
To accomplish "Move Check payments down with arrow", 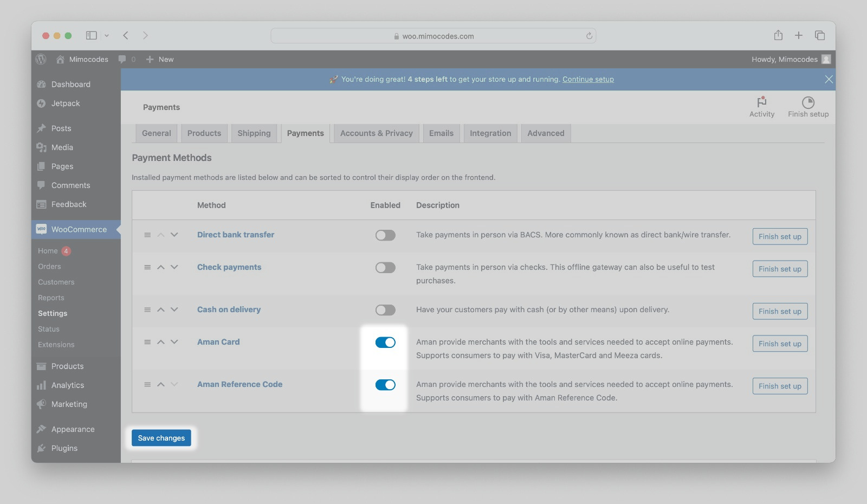I will [174, 267].
